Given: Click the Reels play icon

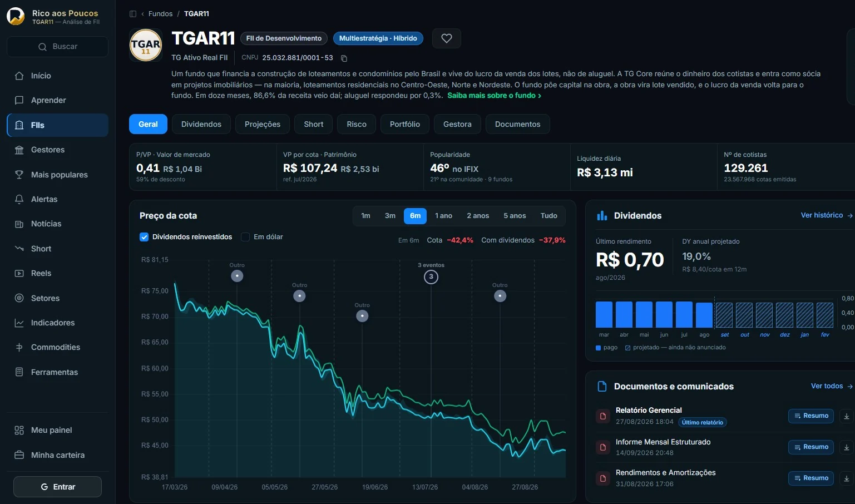Looking at the screenshot, I should [x=19, y=273].
